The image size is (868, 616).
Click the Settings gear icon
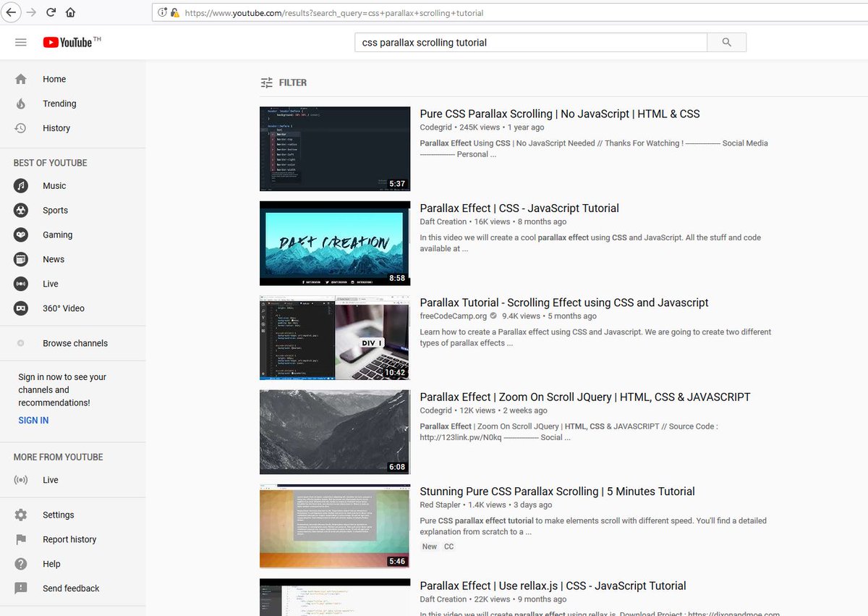pyautogui.click(x=21, y=515)
